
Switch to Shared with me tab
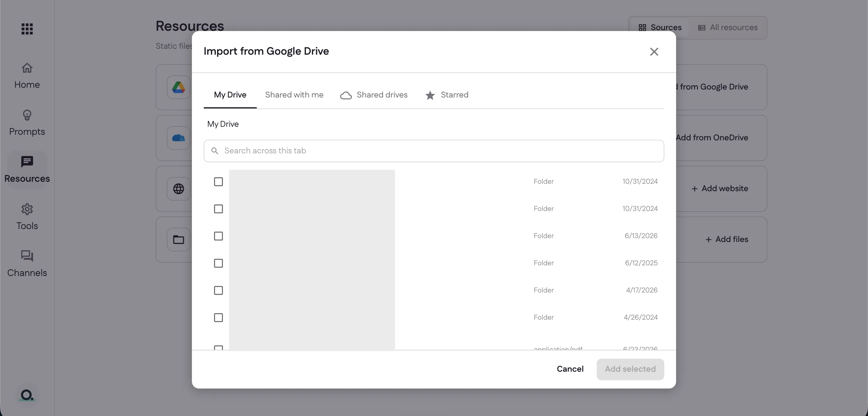(294, 95)
